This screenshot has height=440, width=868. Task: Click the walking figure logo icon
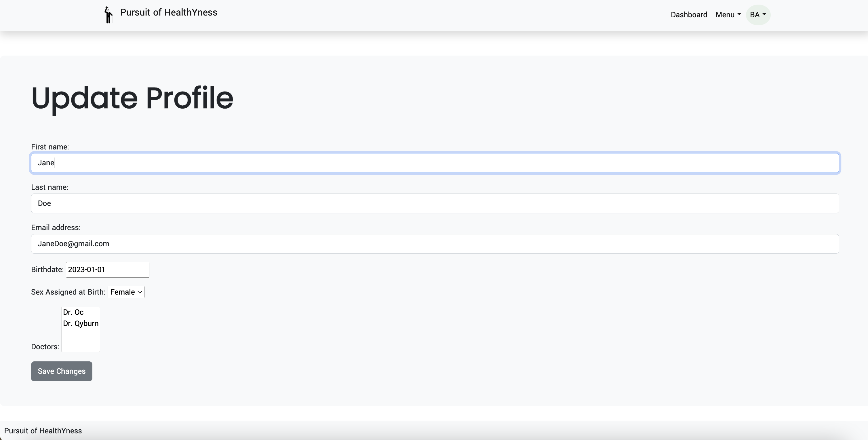pyautogui.click(x=108, y=15)
